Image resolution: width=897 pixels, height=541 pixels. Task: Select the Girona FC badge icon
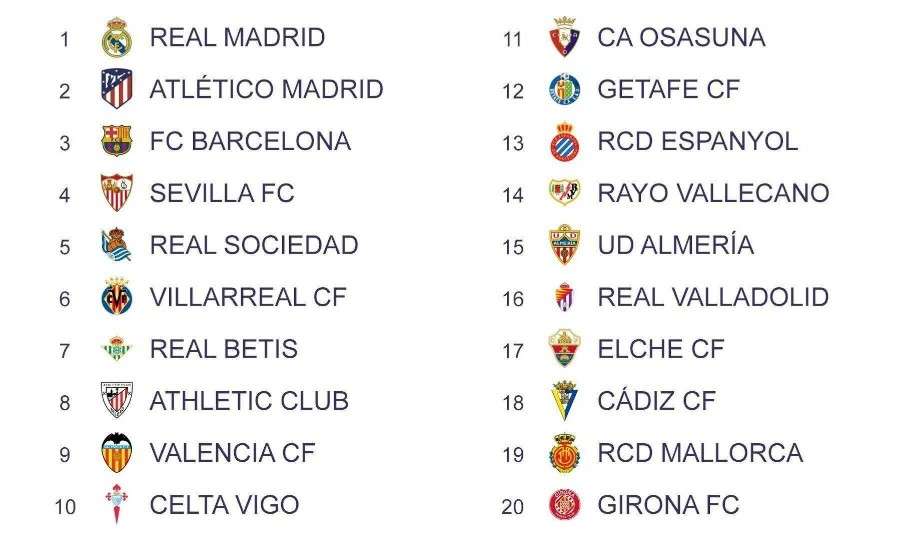pos(564,505)
